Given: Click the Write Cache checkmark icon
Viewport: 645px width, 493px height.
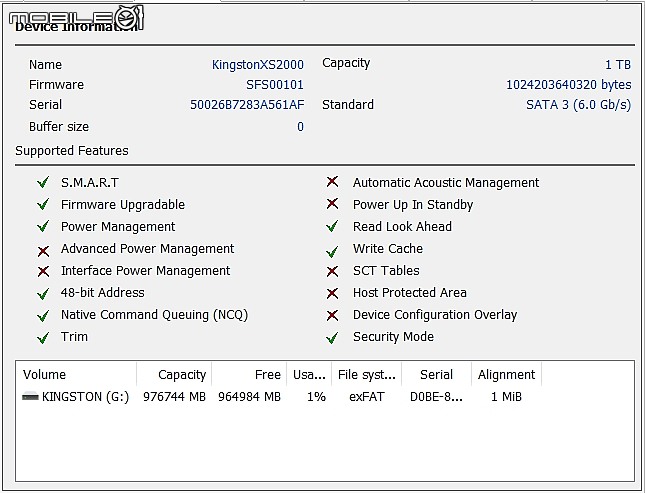Looking at the screenshot, I should tap(332, 251).
